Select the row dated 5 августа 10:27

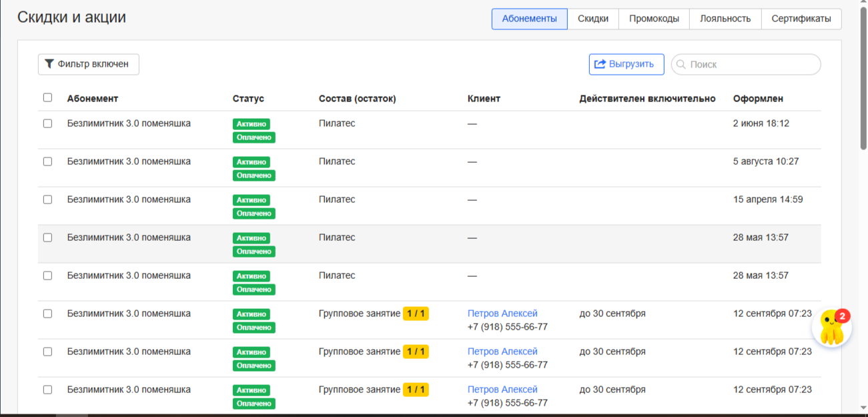pos(47,161)
